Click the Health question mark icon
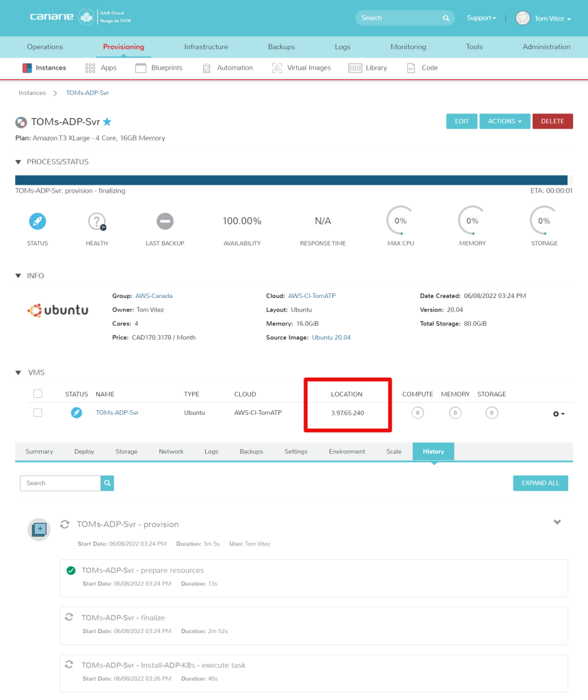588x700 pixels. [x=96, y=221]
